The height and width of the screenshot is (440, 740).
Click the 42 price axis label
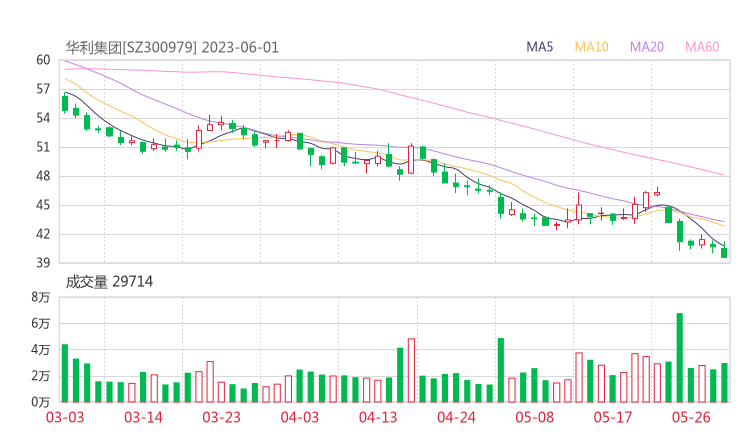click(x=43, y=234)
